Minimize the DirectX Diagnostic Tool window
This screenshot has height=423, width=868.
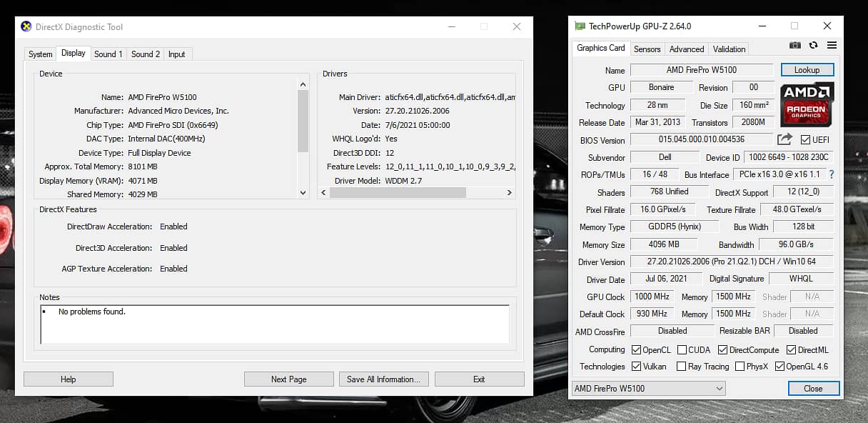point(451,26)
